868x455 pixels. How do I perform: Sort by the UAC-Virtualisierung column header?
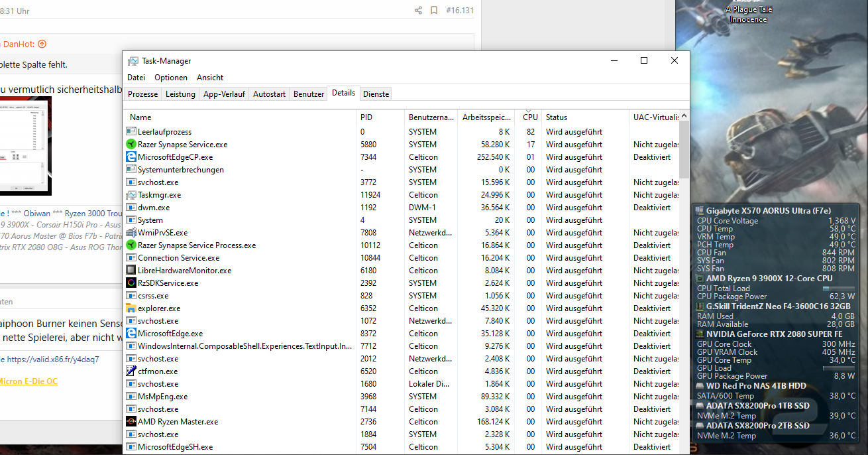655,117
